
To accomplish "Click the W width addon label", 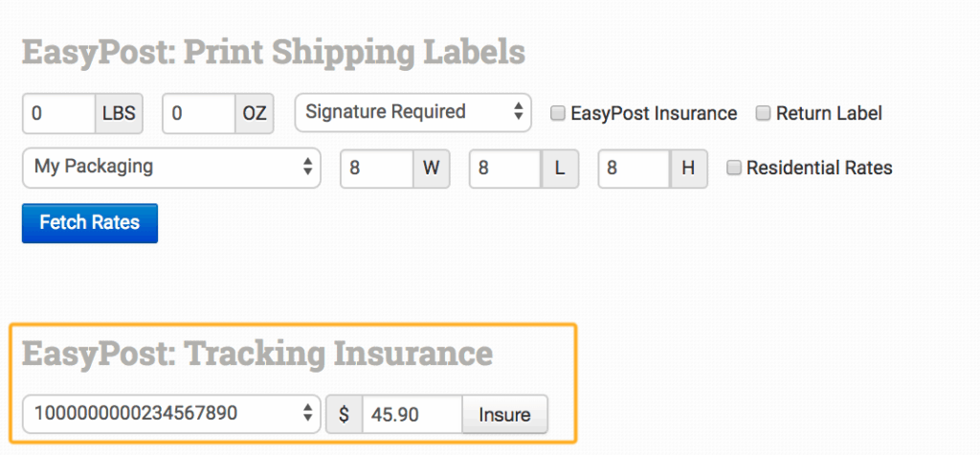I will (x=431, y=169).
